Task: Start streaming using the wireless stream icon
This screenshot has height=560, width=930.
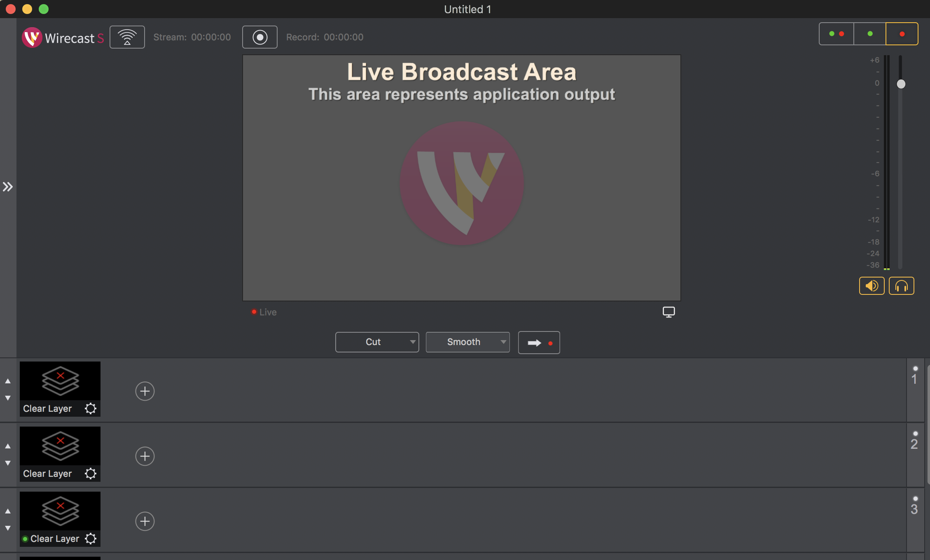Action: 127,37
